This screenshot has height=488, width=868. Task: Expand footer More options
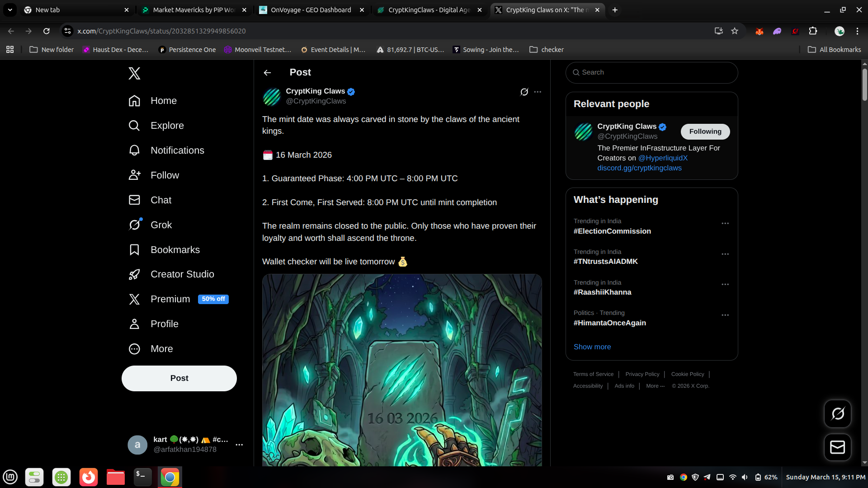point(655,386)
